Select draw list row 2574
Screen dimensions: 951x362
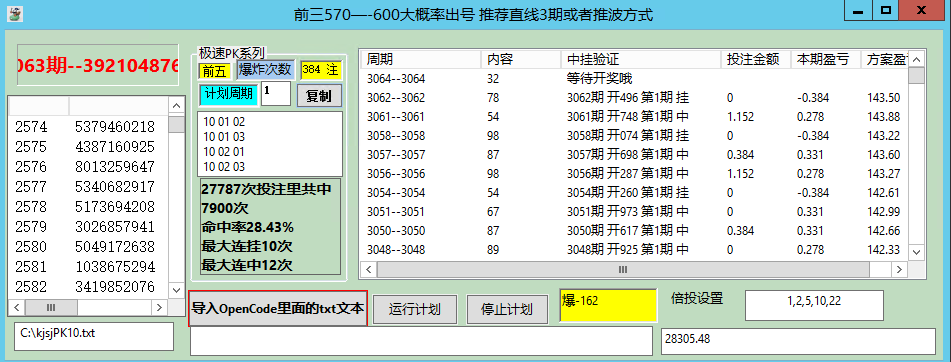[89, 127]
